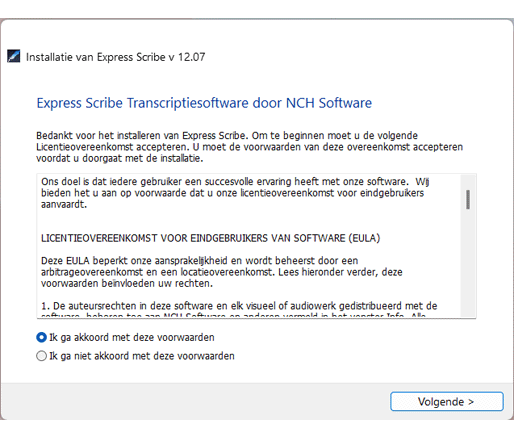Click the 'Ons doel is dat iedere gebruiker' paragraph

pos(235,193)
